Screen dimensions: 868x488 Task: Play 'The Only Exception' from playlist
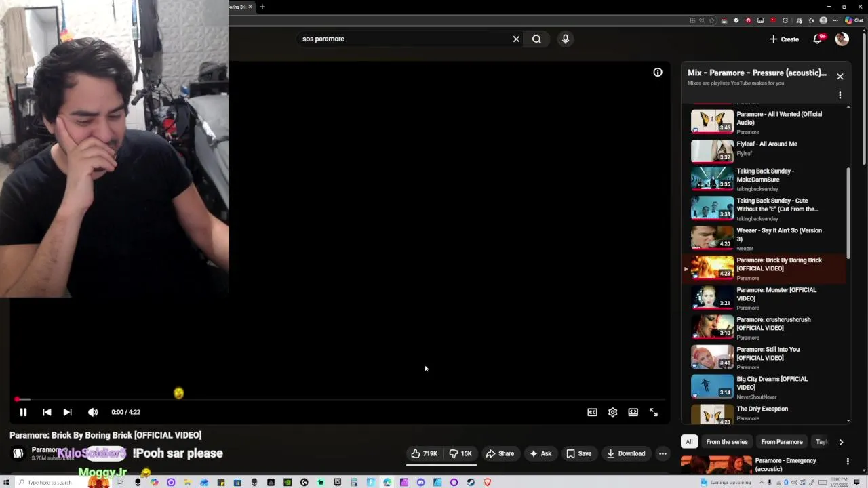(764, 414)
